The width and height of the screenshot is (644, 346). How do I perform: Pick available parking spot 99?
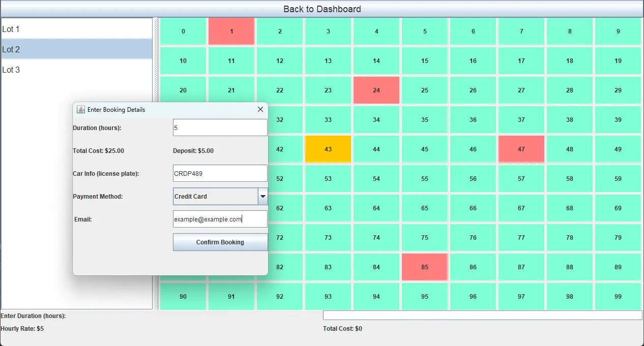[x=618, y=296]
